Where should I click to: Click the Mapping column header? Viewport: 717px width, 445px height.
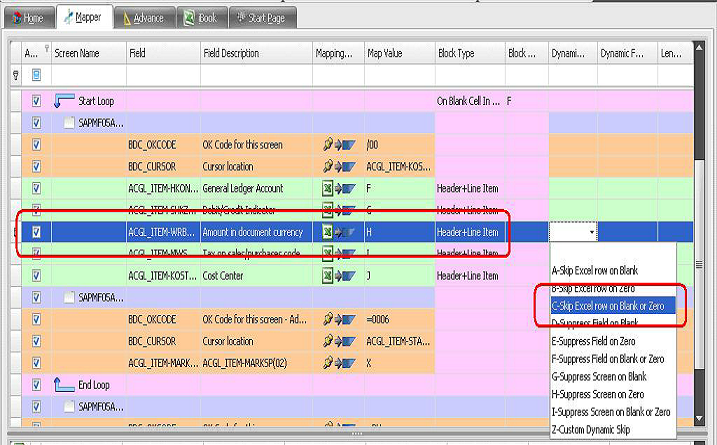pyautogui.click(x=338, y=53)
